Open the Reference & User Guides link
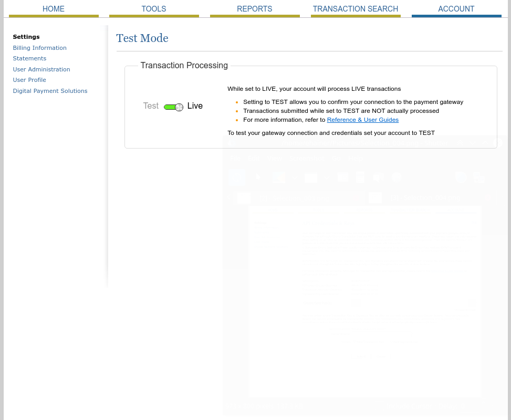The image size is (511, 420). coord(363,120)
